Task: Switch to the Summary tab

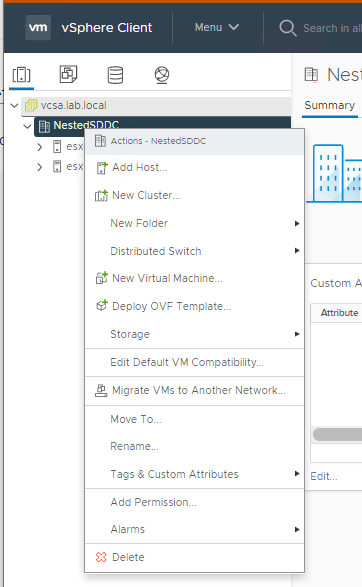Action: pos(329,105)
